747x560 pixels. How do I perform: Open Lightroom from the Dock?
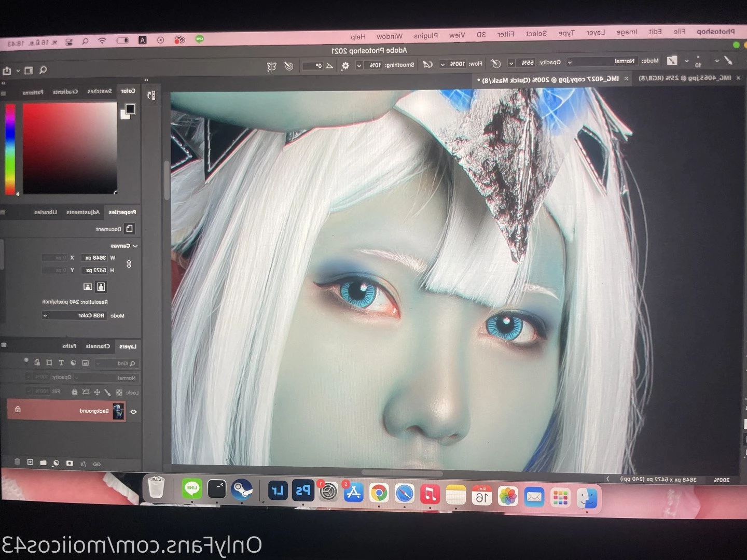click(278, 491)
